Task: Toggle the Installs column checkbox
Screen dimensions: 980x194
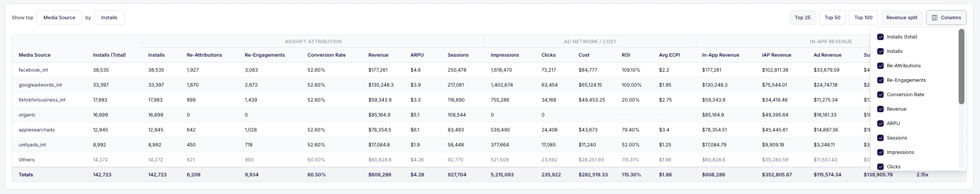Action: click(880, 51)
